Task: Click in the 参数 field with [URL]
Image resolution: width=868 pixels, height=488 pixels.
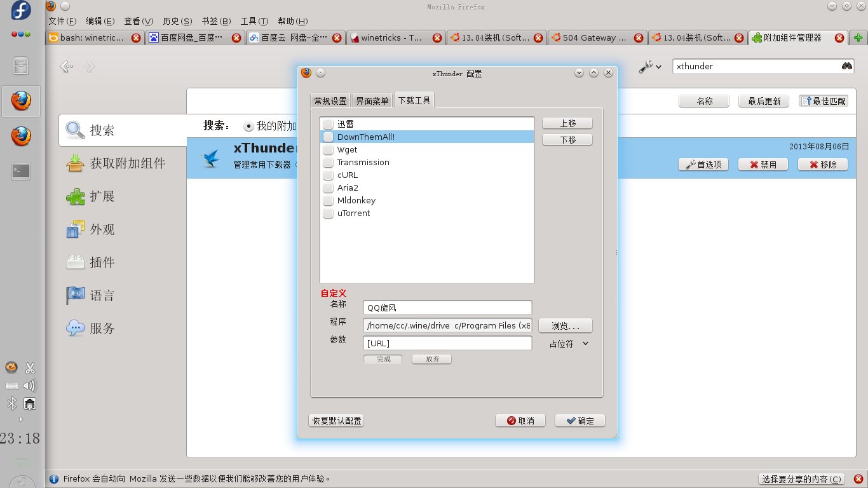Action: coord(447,343)
